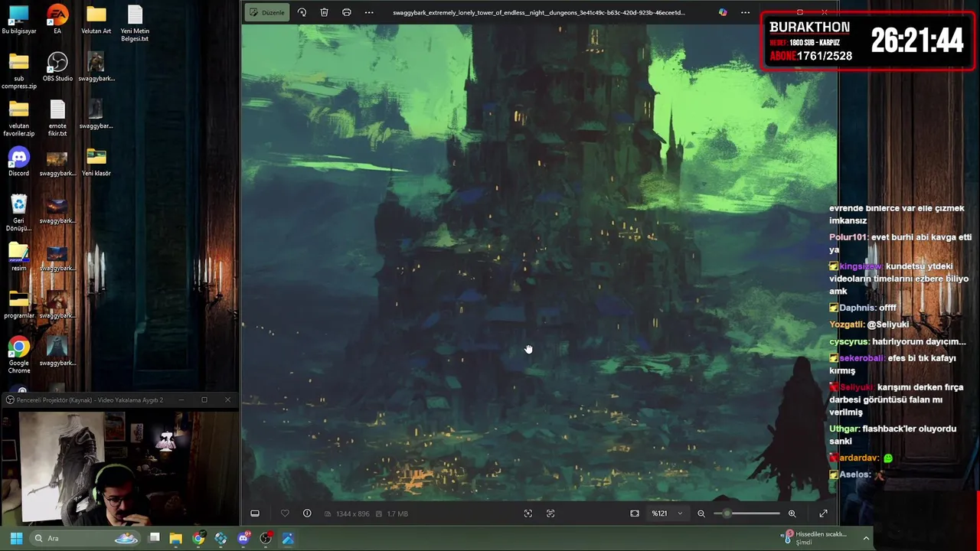The height and width of the screenshot is (551, 980).
Task: Open Yeni Metin Belgesi.txt file
Action: (x=135, y=24)
